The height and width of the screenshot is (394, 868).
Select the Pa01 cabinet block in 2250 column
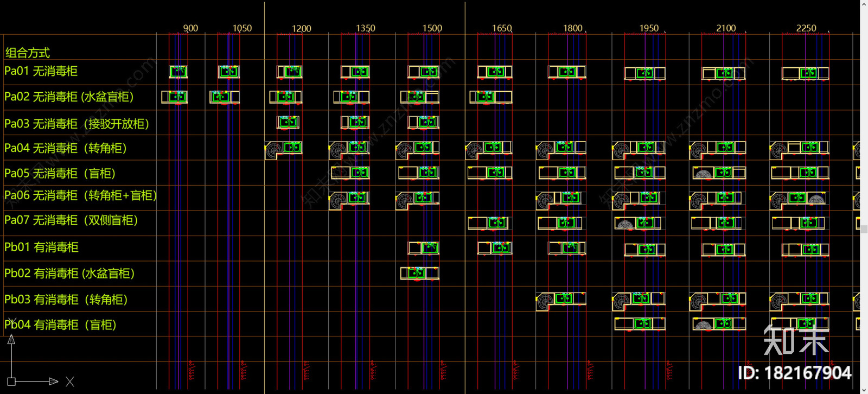[806, 73]
